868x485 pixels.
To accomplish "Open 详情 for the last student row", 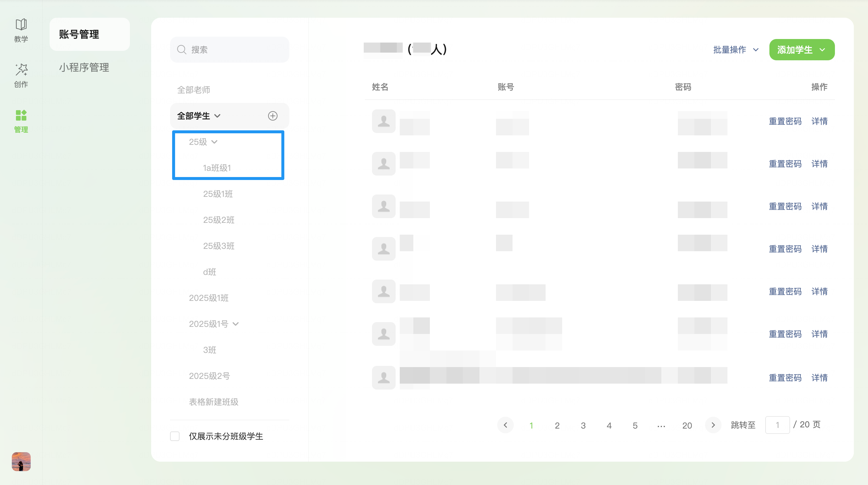I will coord(820,377).
